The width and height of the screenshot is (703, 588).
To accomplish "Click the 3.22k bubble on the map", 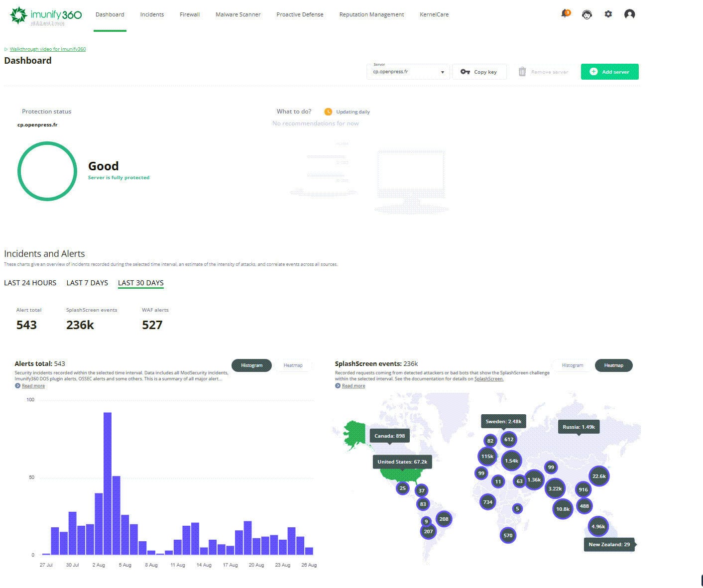I will (x=555, y=488).
